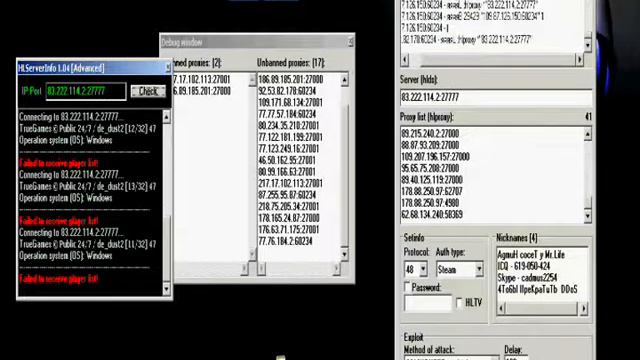Click Unbanned proxies horizontal scroll-left arrow
The image size is (640, 360).
[262, 269]
